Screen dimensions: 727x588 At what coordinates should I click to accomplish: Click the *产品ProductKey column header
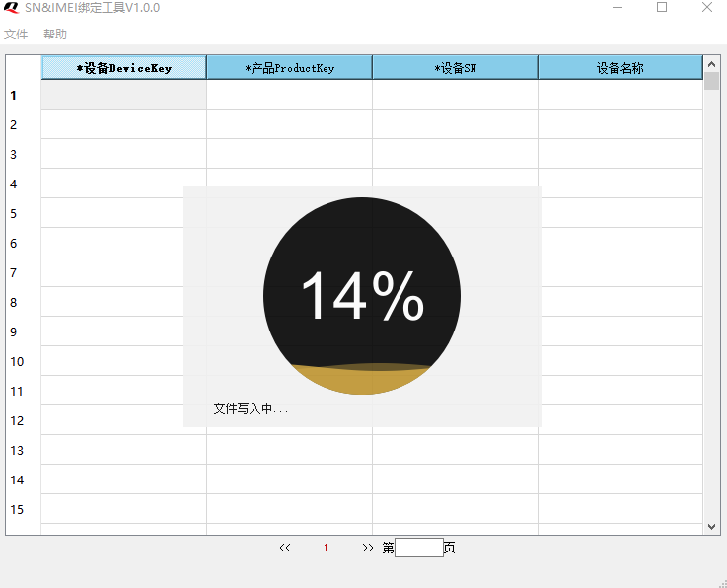pyautogui.click(x=289, y=68)
